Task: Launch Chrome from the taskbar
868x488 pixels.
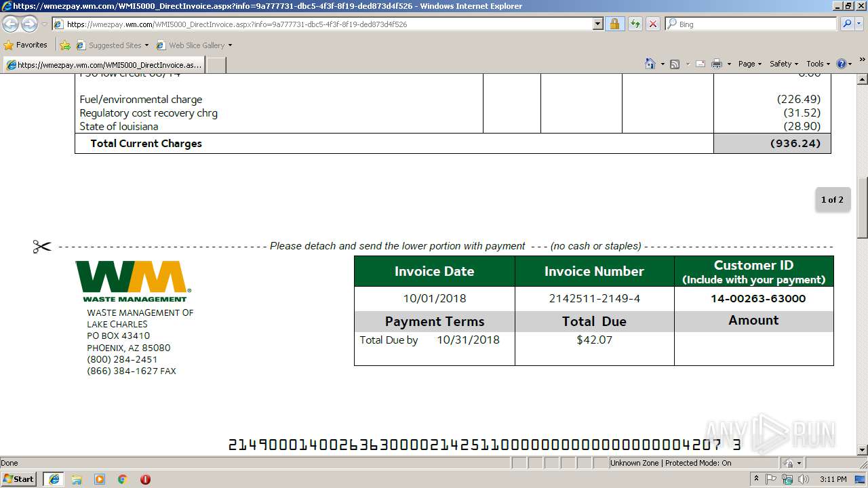Action: pyautogui.click(x=122, y=479)
